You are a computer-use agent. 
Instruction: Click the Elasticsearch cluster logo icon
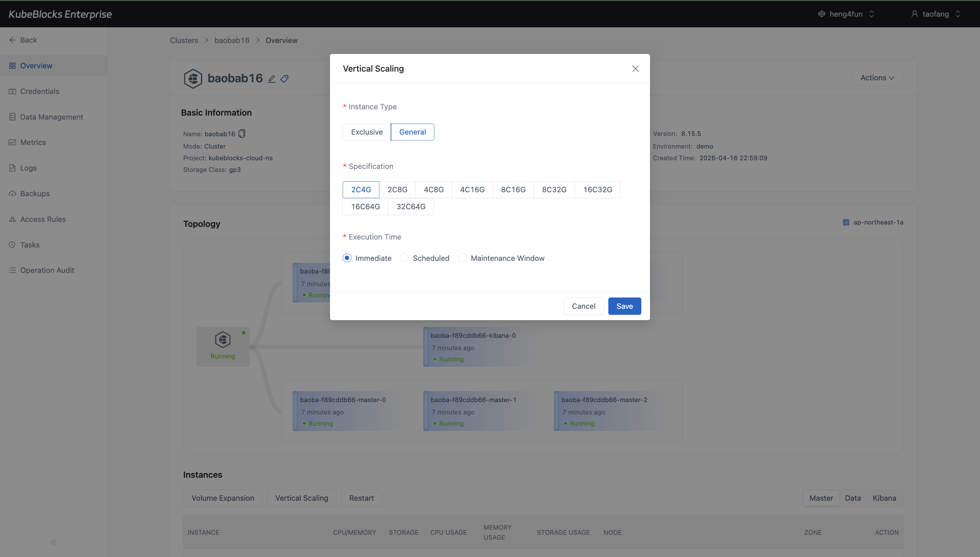tap(193, 78)
